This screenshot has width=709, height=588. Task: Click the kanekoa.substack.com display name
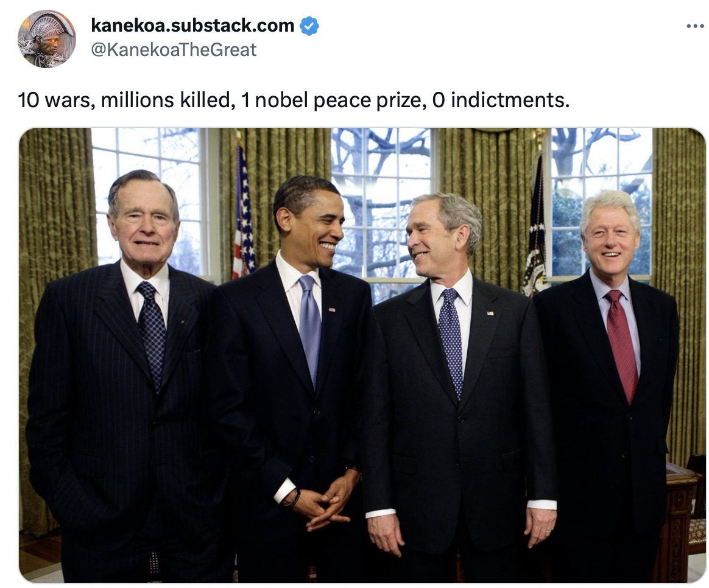coord(192,26)
